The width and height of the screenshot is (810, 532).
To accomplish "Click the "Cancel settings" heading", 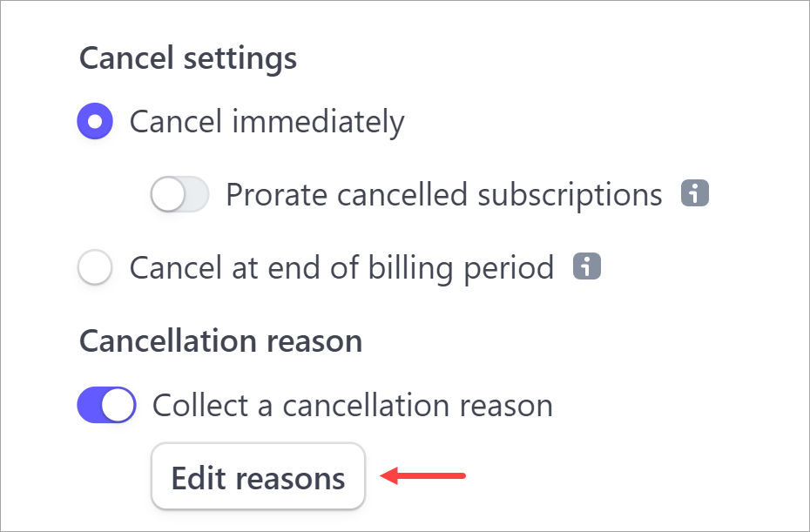I will 188,58.
